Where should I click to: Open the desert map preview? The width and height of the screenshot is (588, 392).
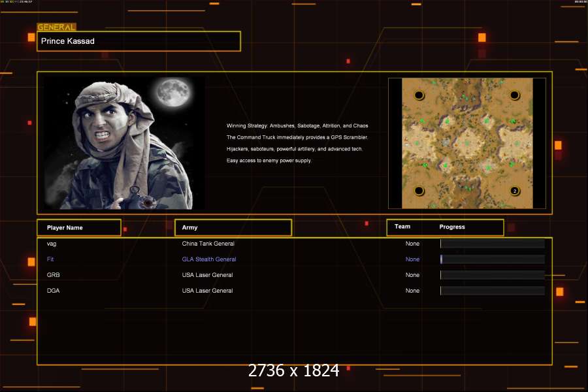(x=467, y=143)
